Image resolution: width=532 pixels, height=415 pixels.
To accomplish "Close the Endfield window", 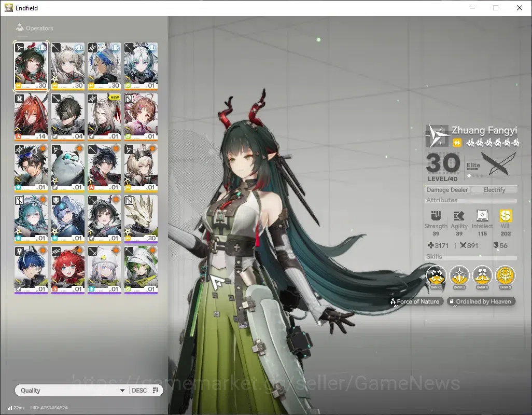I will click(520, 8).
